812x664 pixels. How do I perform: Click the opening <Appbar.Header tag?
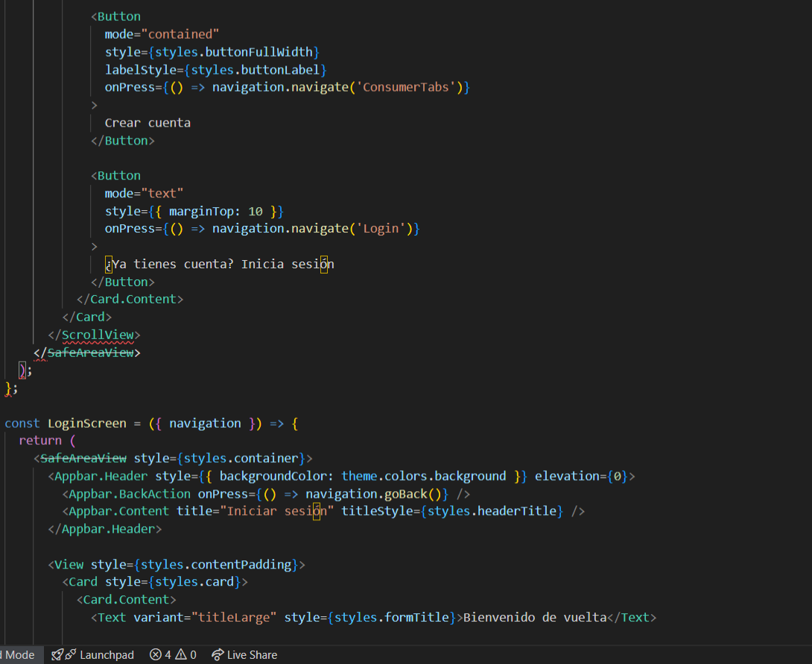98,476
